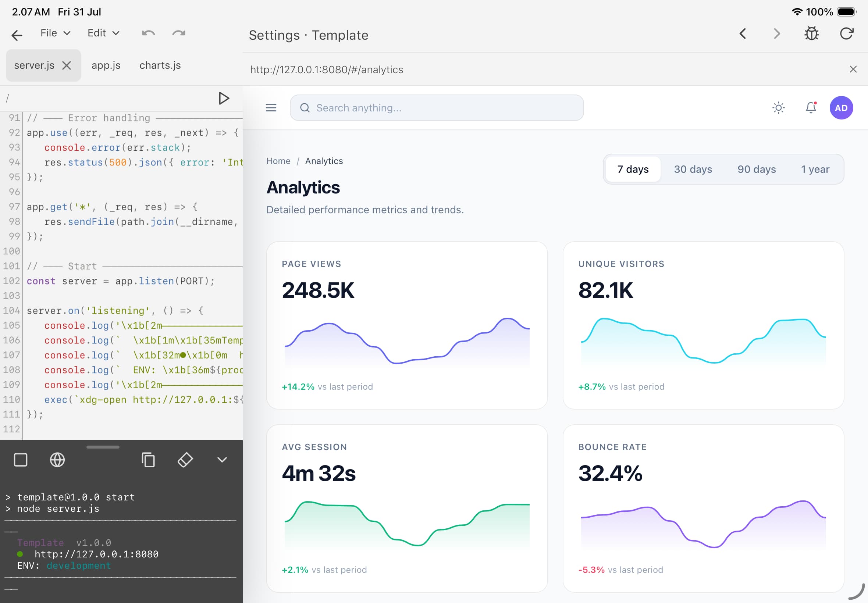The image size is (868, 603).
Task: Click code line app.listen(PORT)
Action: pyautogui.click(x=121, y=281)
